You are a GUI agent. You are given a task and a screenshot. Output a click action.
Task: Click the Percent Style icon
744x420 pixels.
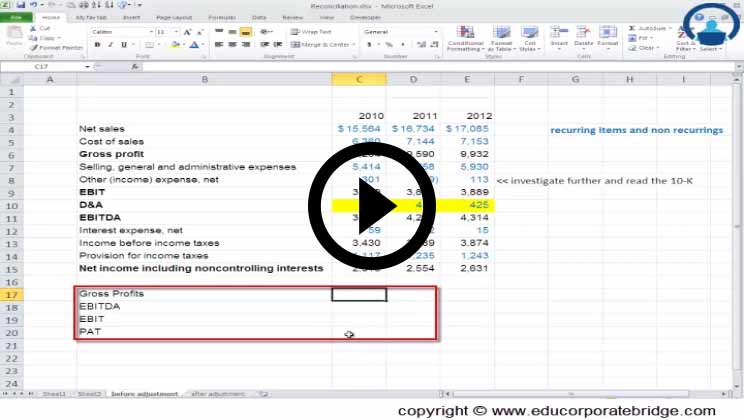point(389,45)
